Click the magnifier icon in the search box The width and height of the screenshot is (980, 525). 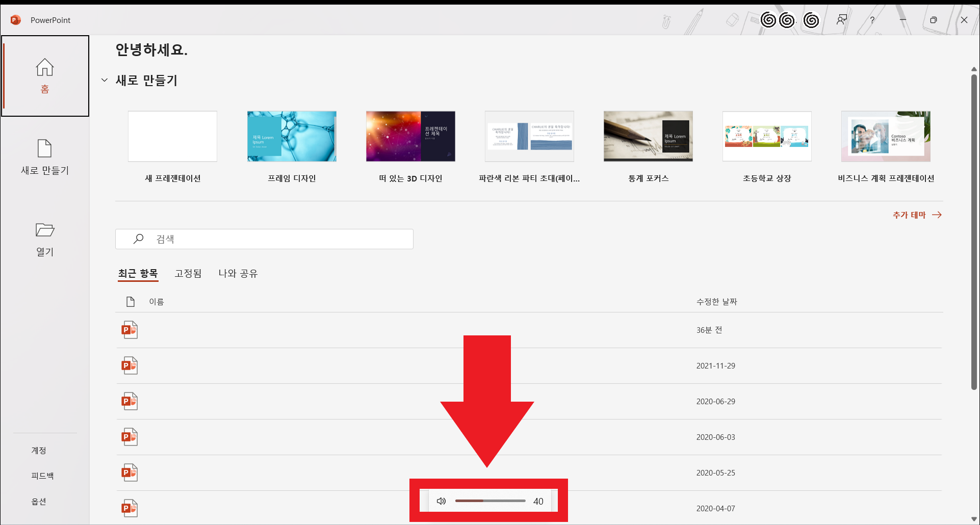click(138, 239)
